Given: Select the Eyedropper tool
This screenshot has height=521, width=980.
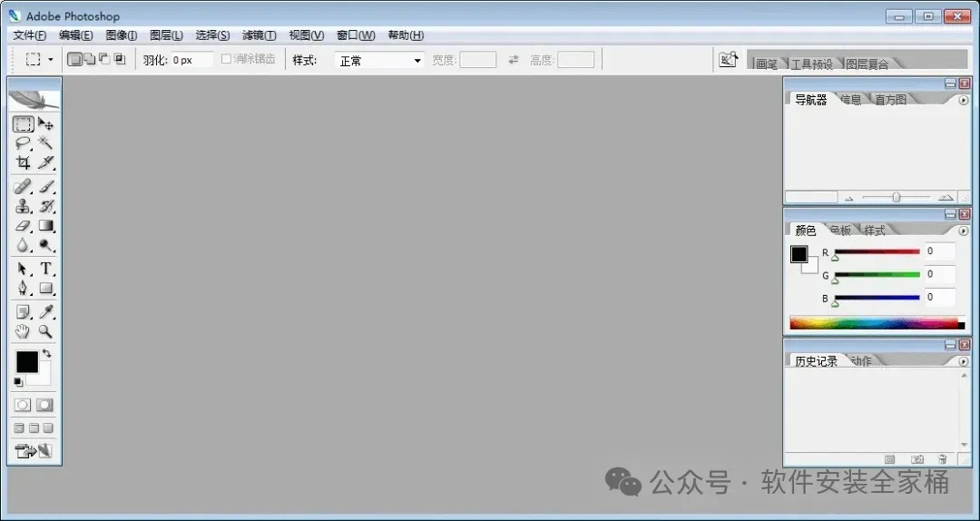Looking at the screenshot, I should coord(45,311).
